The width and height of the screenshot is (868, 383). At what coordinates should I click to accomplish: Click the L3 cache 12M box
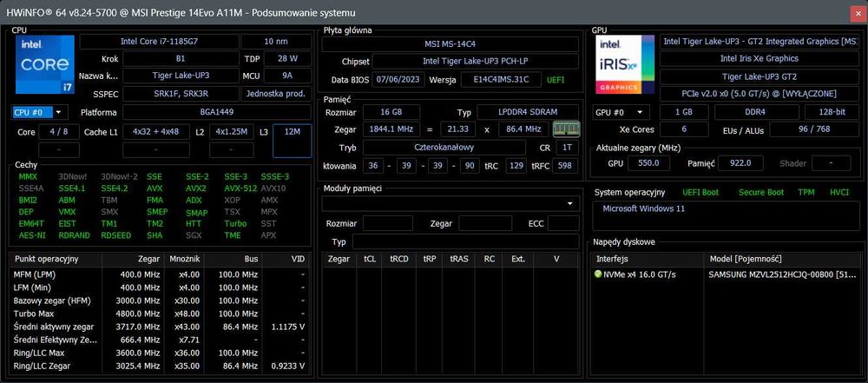coord(292,140)
